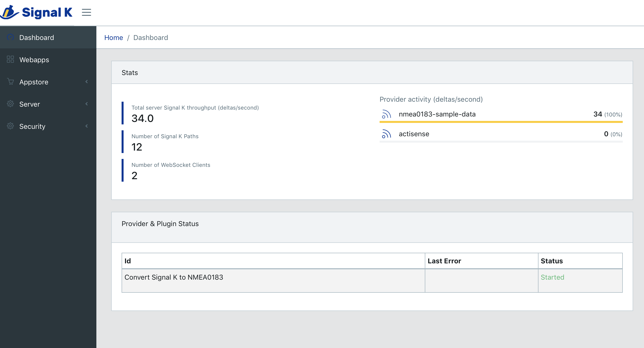The height and width of the screenshot is (348, 644).
Task: Click the nmea0183-sample-data provider name
Action: 437,114
